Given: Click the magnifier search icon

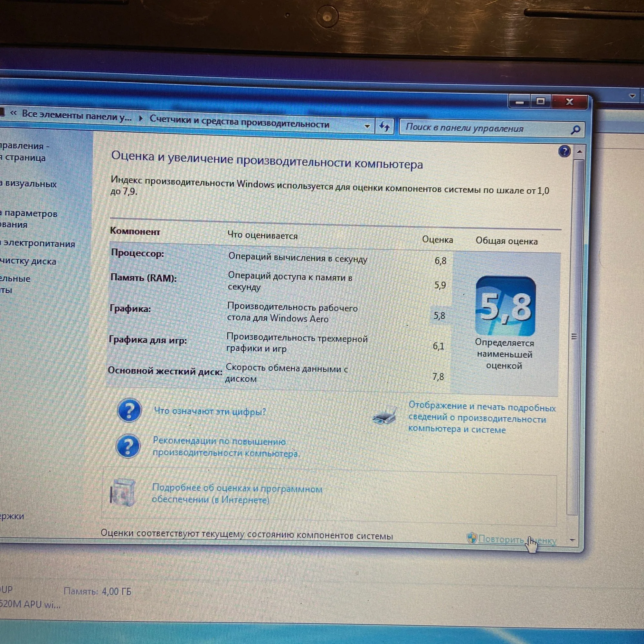Looking at the screenshot, I should click(575, 130).
